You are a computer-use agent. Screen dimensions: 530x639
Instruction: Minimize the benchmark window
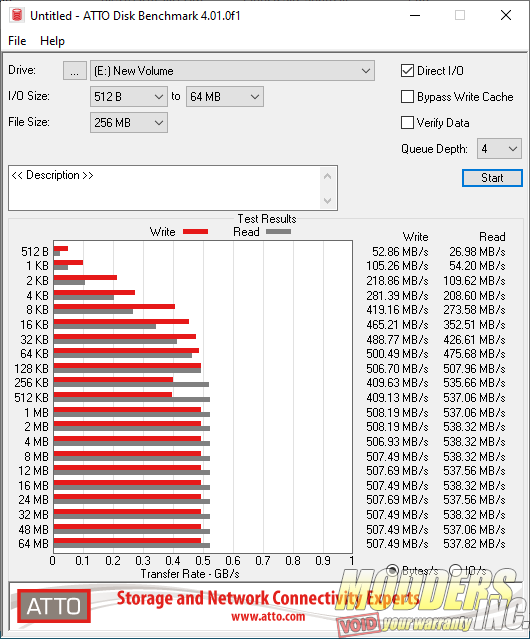[415, 15]
